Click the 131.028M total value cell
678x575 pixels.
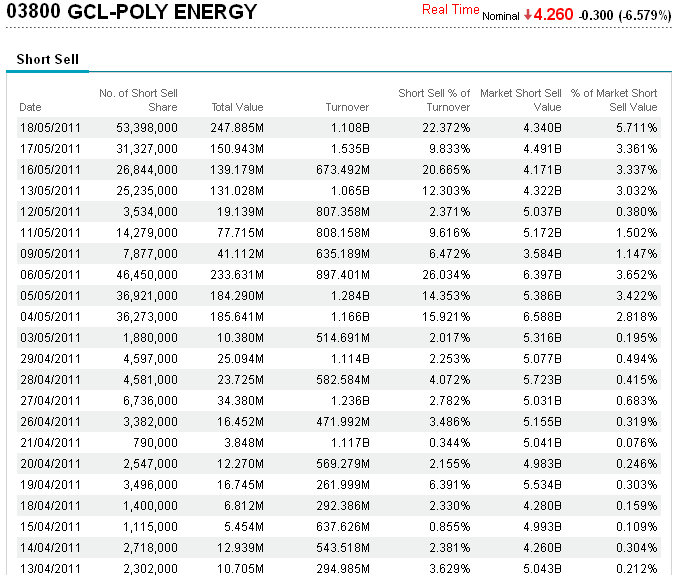click(x=237, y=191)
